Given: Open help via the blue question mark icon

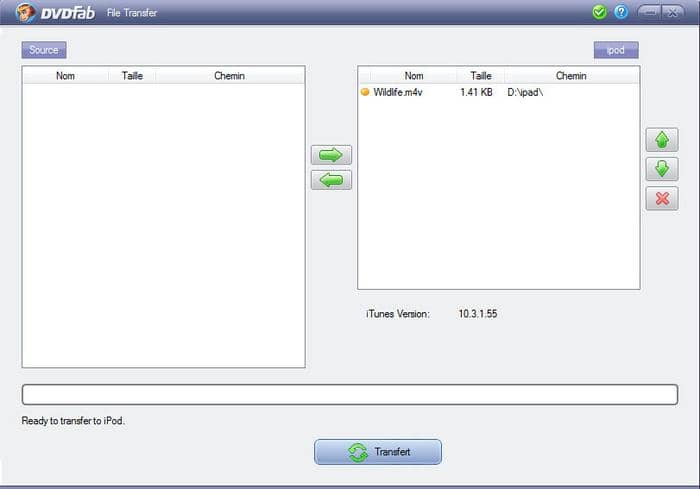Looking at the screenshot, I should pyautogui.click(x=621, y=12).
